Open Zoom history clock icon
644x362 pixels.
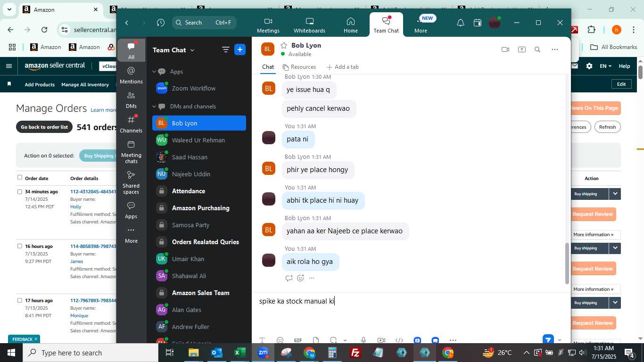tap(161, 23)
